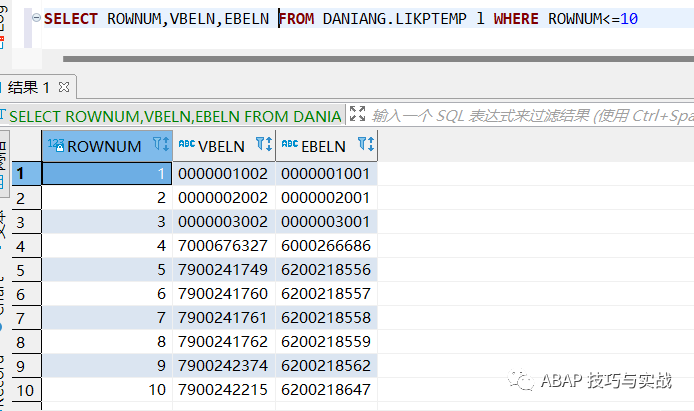Click EBELN cell 6200218647
This screenshot has width=694, height=411.
326,390
